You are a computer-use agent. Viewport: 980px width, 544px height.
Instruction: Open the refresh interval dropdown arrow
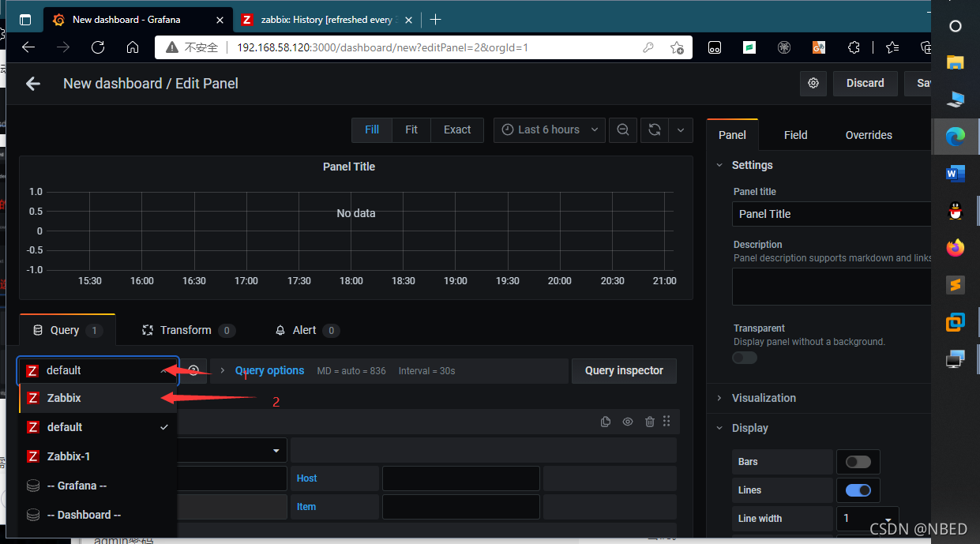pyautogui.click(x=680, y=129)
